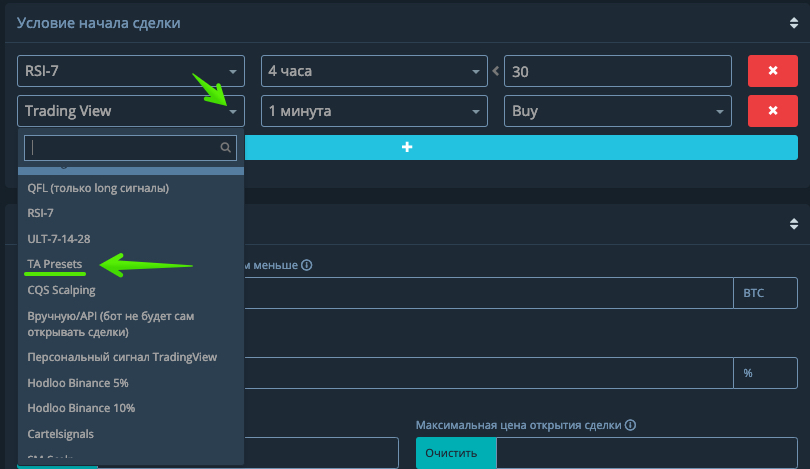Open the '4 часа' timeframe dropdown
810x469 pixels.
point(373,71)
